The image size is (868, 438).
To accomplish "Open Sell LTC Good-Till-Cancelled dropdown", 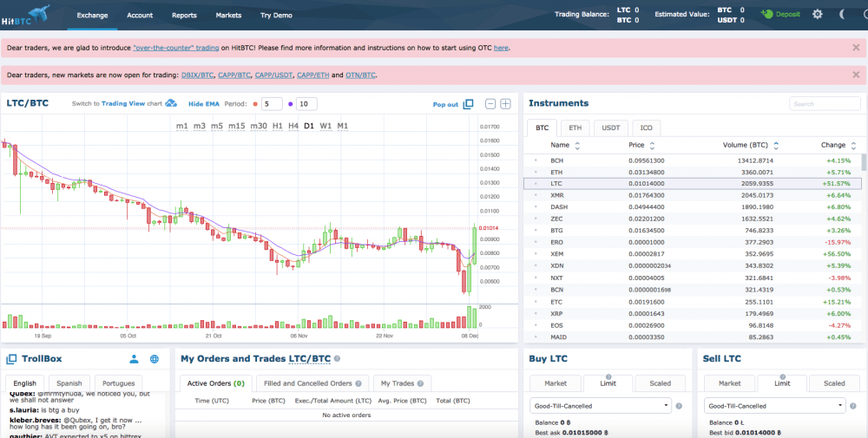I will pos(775,406).
